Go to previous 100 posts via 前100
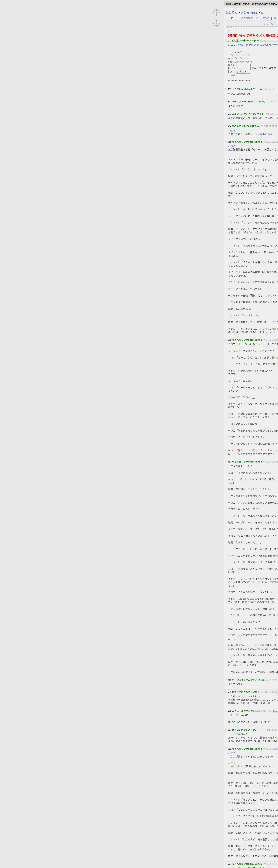278x868 pixels. (266, 18)
